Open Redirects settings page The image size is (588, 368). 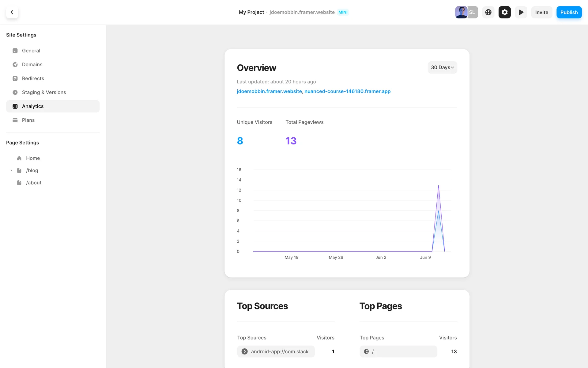[33, 79]
